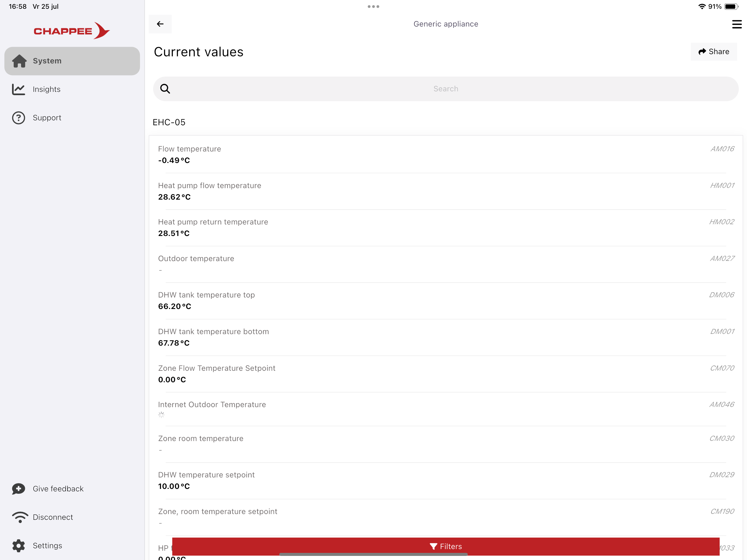Select Zone room temperature label
This screenshot has width=747, height=560.
click(201, 438)
